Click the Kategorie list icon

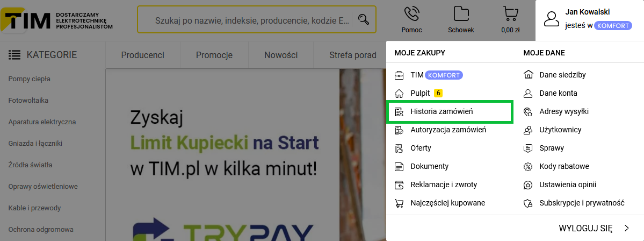pyautogui.click(x=15, y=55)
